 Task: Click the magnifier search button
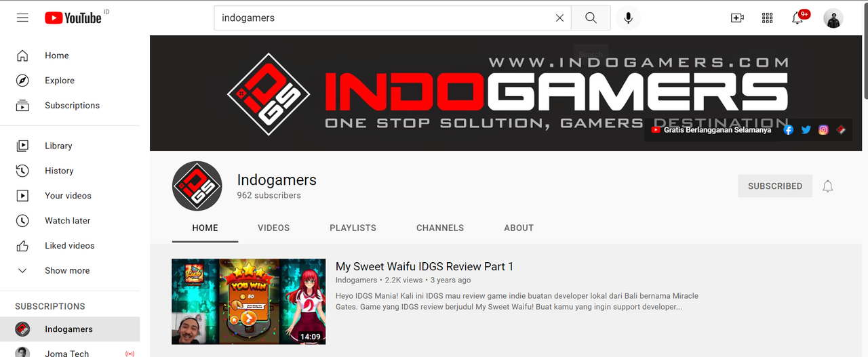point(591,18)
